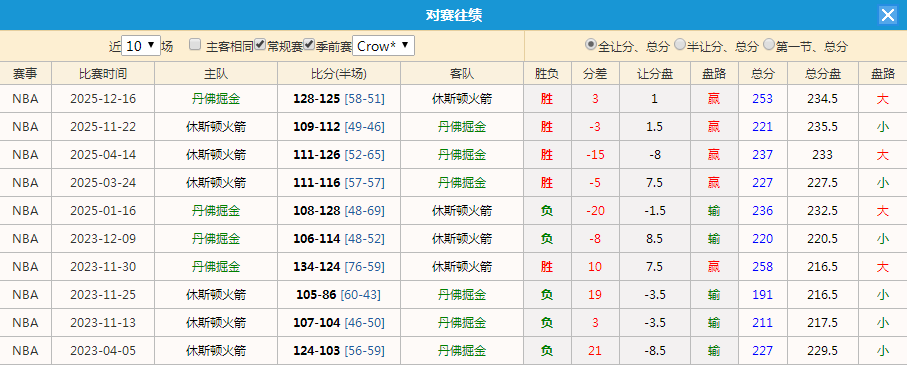Click the 分差 column header
The width and height of the screenshot is (907, 367).
pos(595,74)
